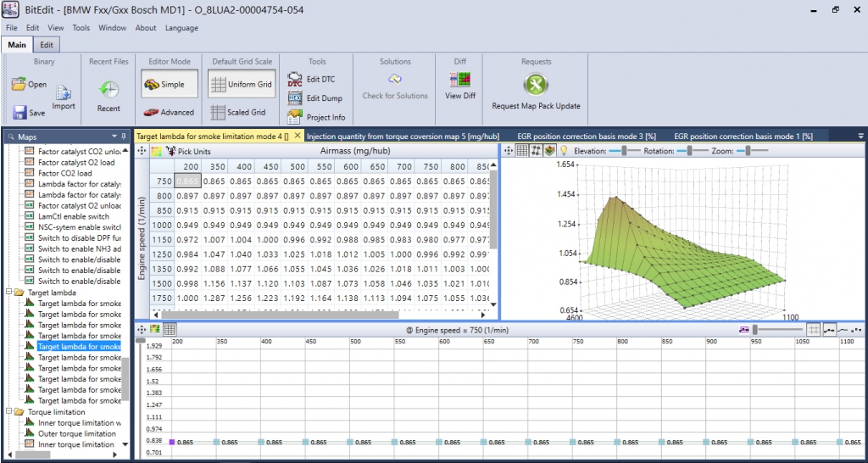Collapse the Target lambda folder

(x=8, y=292)
